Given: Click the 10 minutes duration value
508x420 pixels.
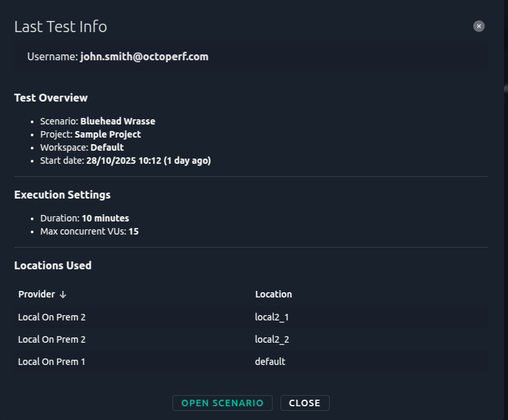Looking at the screenshot, I should (x=106, y=218).
